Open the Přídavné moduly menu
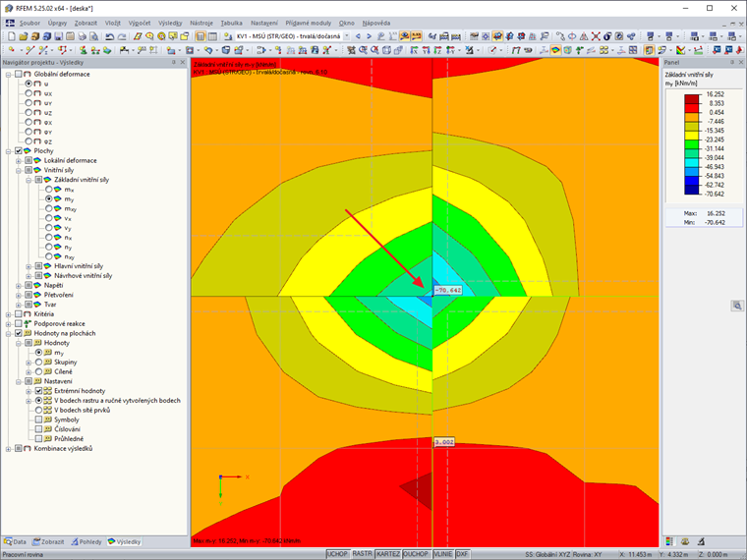747x560 pixels. coord(309,23)
